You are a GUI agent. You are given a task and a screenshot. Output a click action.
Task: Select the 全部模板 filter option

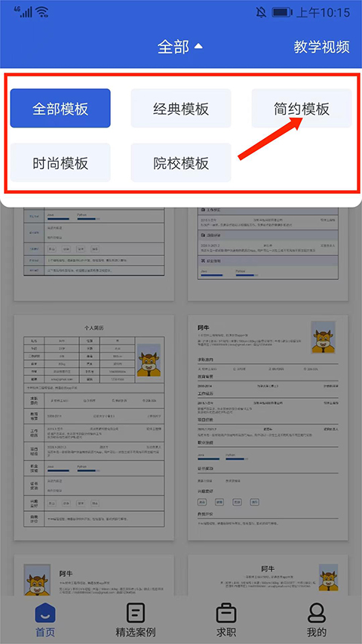pos(60,109)
